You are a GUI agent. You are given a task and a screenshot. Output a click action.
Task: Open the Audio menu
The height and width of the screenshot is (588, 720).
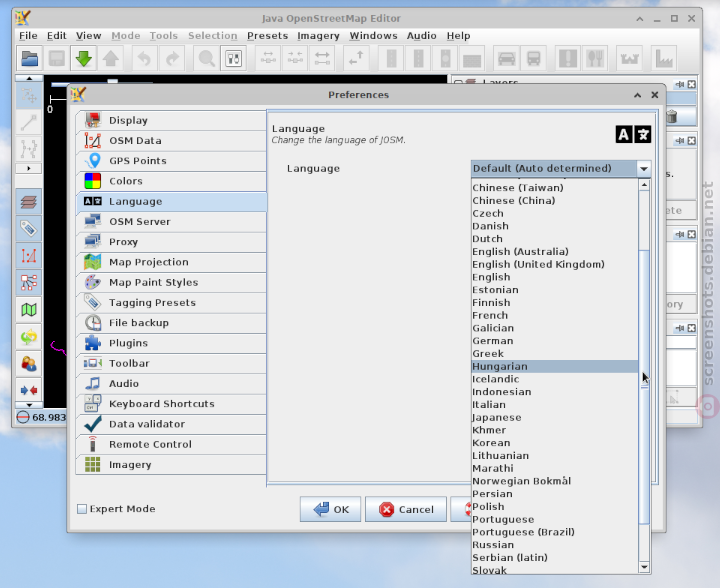422,36
